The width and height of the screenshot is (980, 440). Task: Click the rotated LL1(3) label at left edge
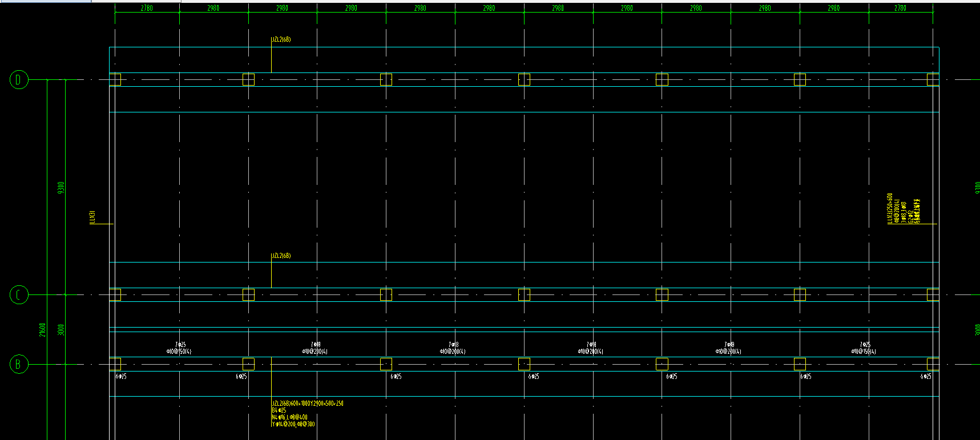pos(92,217)
